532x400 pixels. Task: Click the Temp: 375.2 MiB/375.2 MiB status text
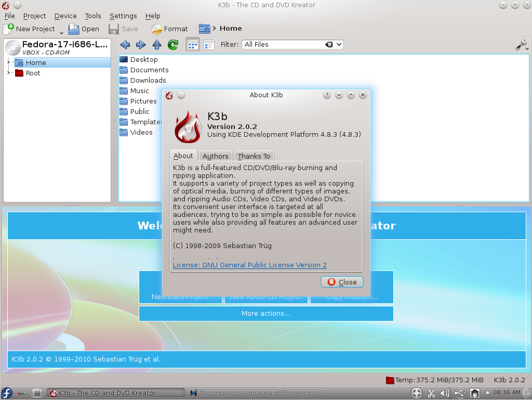coord(440,380)
